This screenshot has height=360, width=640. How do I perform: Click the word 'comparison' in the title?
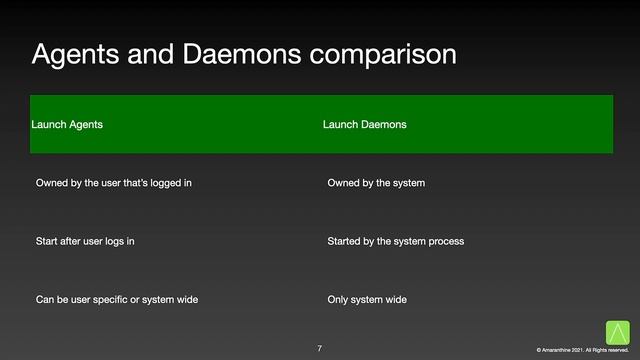click(383, 55)
